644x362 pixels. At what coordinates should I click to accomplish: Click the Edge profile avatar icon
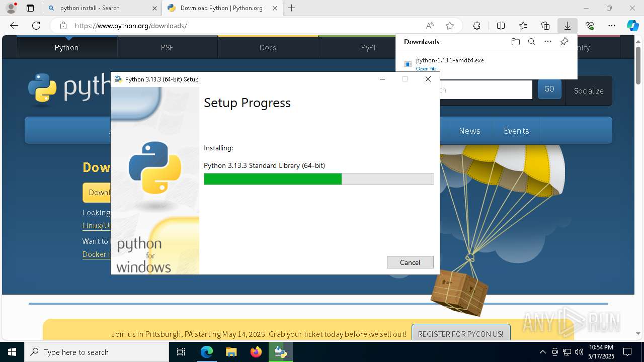click(x=11, y=8)
